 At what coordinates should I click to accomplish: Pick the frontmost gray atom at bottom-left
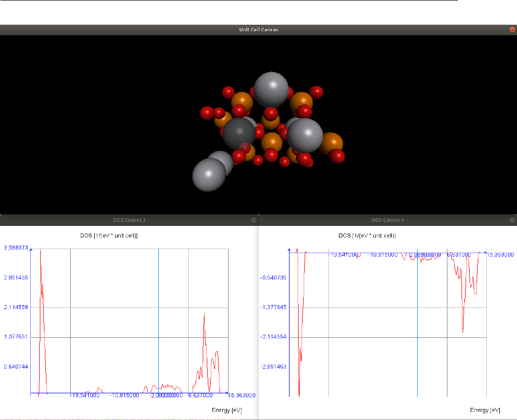click(209, 174)
